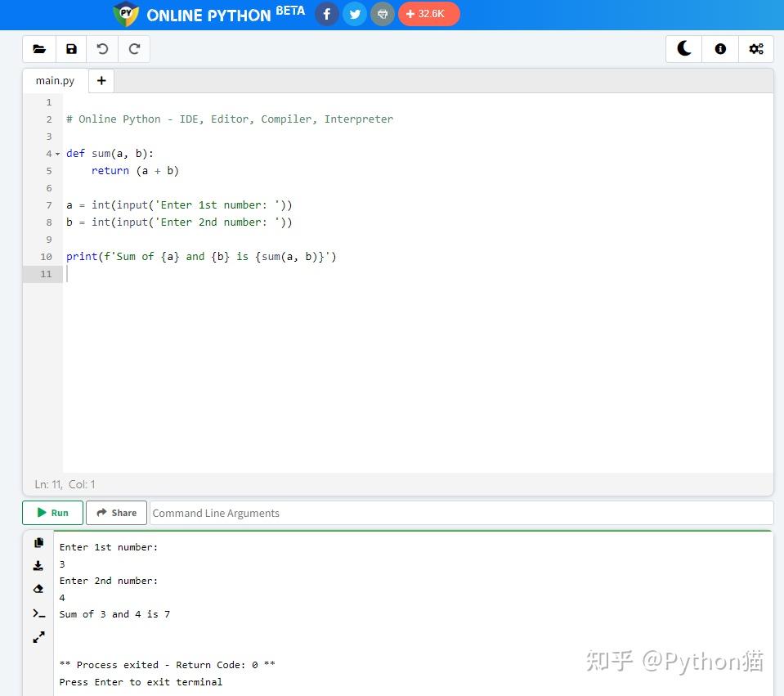Enable dark mode with the moon toggle

point(683,49)
